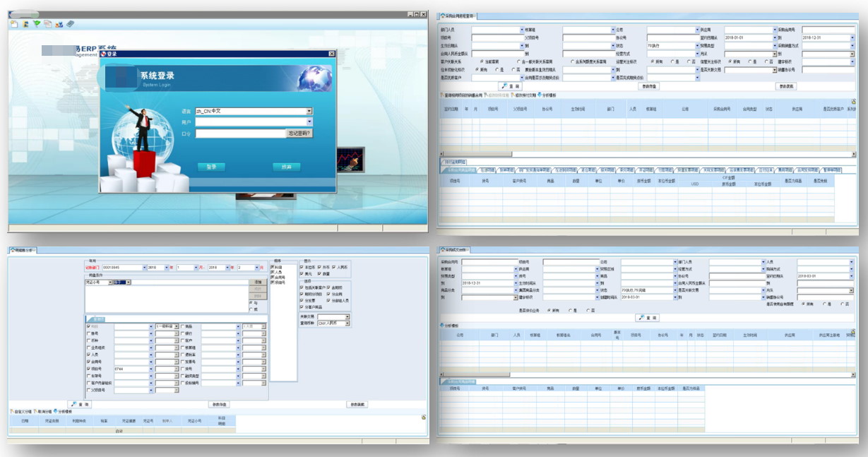Click the paperclip icon in main toolbar
The height and width of the screenshot is (457, 868).
point(70,24)
